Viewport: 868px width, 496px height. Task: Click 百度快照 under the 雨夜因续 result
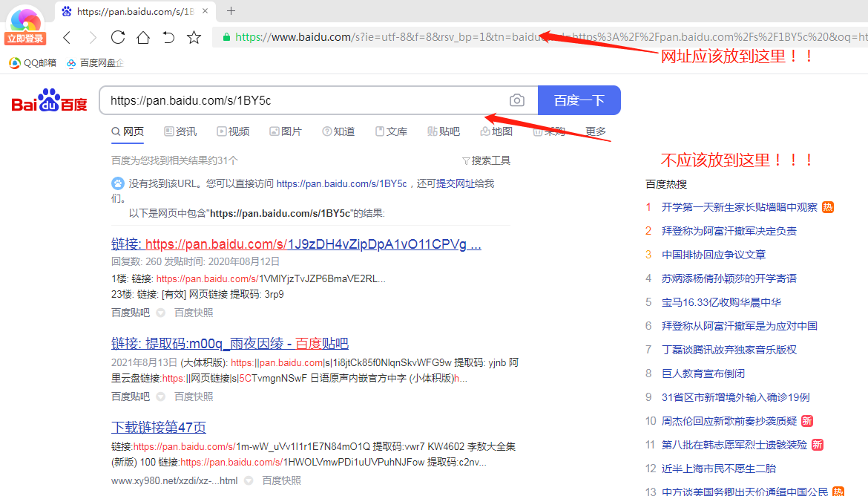coord(193,397)
